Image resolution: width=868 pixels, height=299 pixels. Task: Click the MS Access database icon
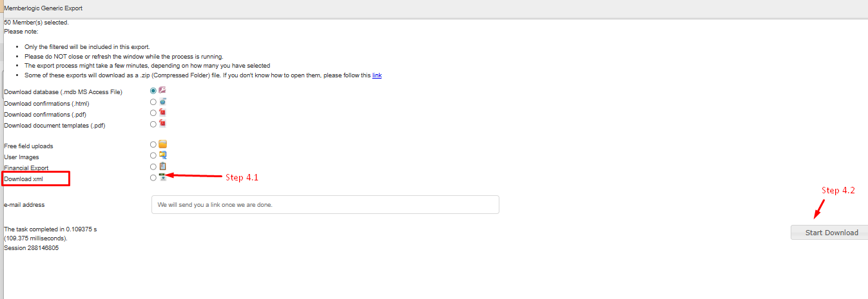[163, 90]
